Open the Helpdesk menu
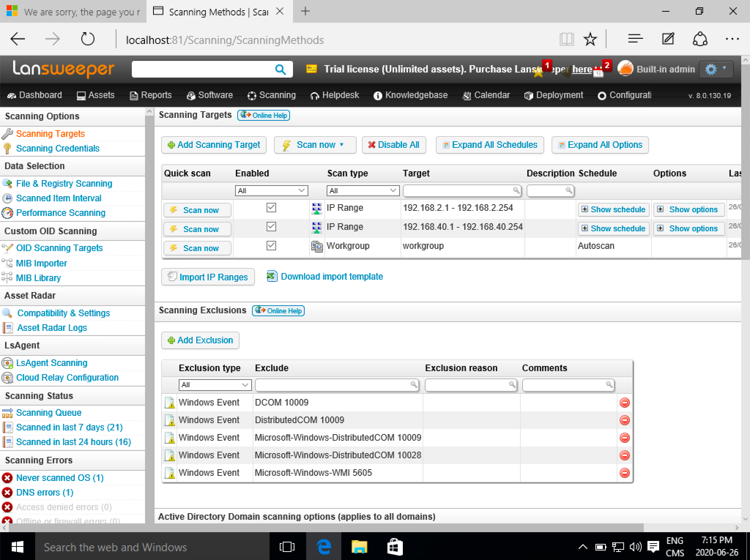The height and width of the screenshot is (560, 750). click(x=335, y=95)
